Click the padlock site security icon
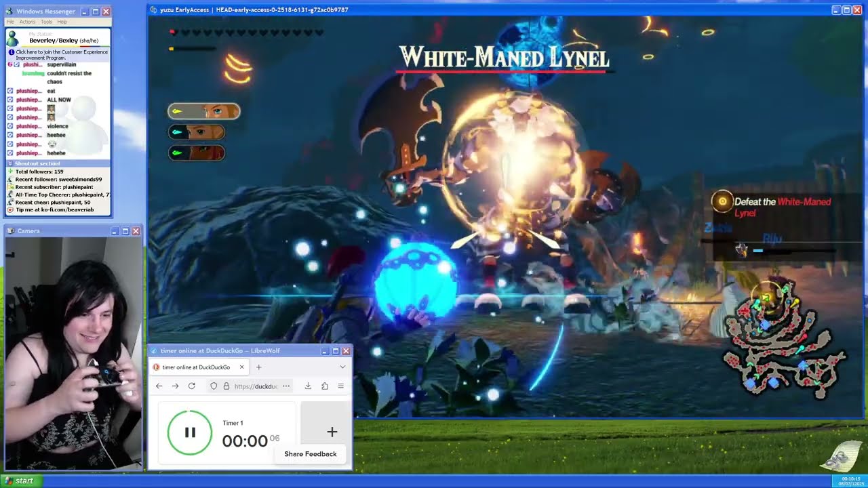The image size is (868, 488). click(226, 386)
